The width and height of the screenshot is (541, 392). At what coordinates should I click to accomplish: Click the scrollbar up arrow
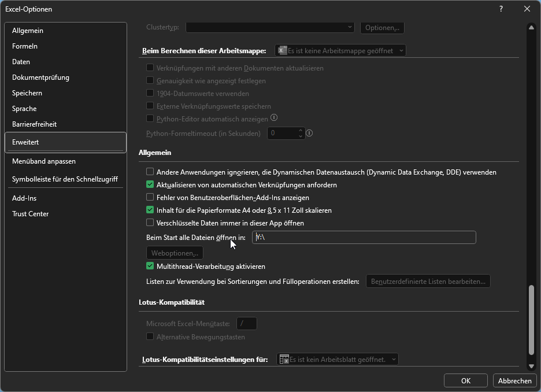click(x=531, y=27)
